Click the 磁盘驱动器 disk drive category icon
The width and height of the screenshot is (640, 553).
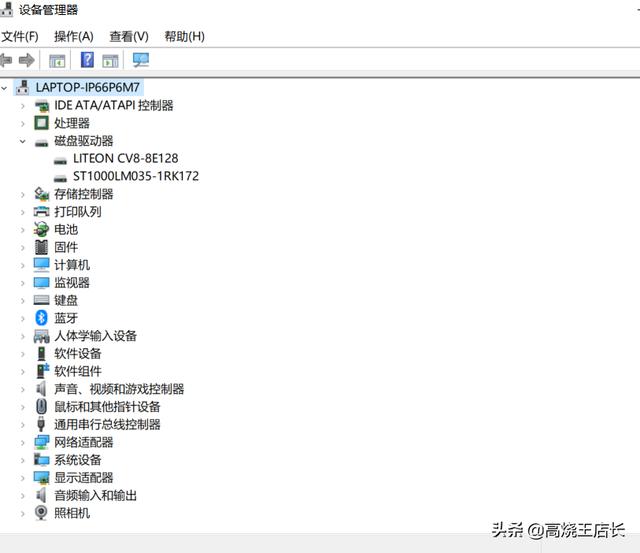(41, 142)
